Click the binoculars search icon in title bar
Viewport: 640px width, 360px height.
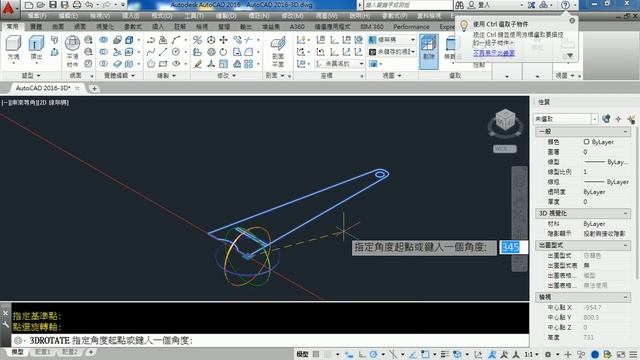tap(460, 5)
